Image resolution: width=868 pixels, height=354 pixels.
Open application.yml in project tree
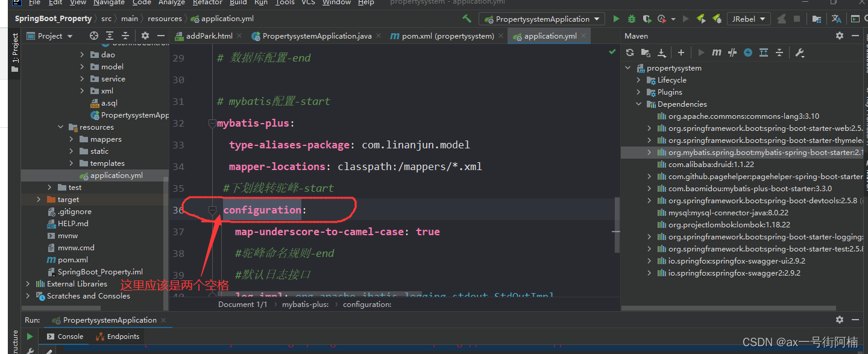coord(116,175)
